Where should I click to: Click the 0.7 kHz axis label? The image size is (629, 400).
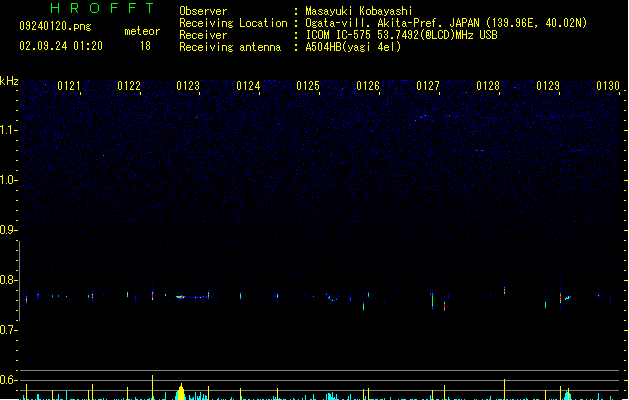click(x=8, y=330)
